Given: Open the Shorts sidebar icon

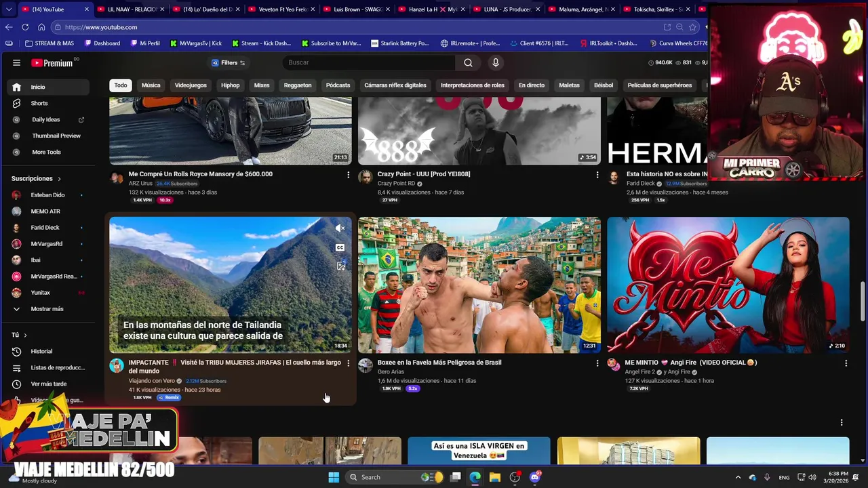Looking at the screenshot, I should pos(16,103).
